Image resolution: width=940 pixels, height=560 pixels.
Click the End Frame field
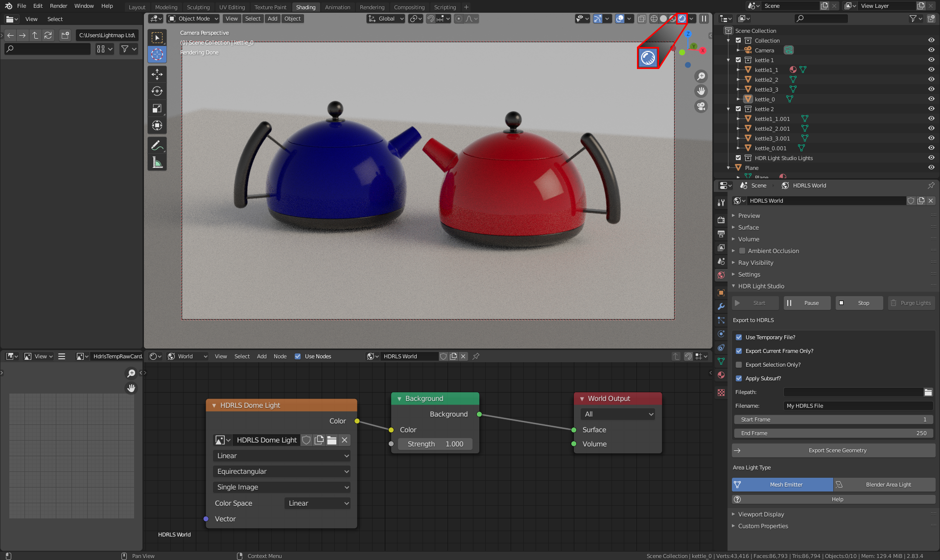click(833, 433)
